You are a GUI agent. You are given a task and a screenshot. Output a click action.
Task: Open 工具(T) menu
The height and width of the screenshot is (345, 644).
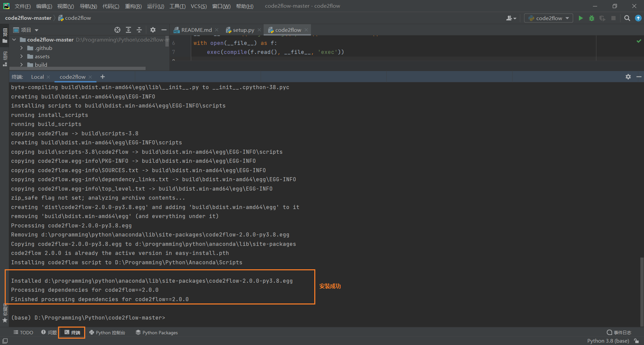(x=177, y=6)
